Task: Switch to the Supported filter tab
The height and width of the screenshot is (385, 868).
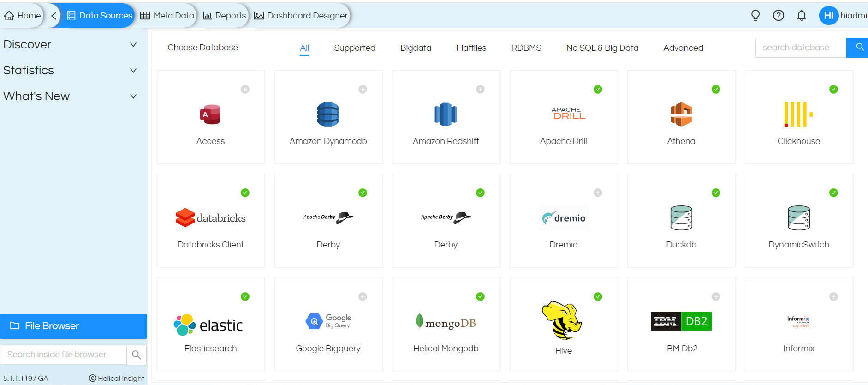Action: coord(355,48)
